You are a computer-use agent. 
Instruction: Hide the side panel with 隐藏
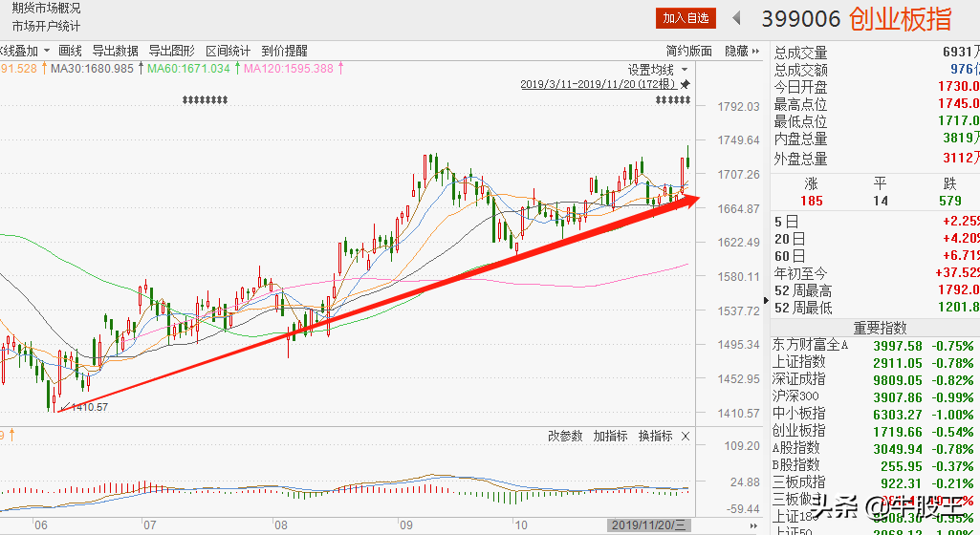(x=742, y=52)
